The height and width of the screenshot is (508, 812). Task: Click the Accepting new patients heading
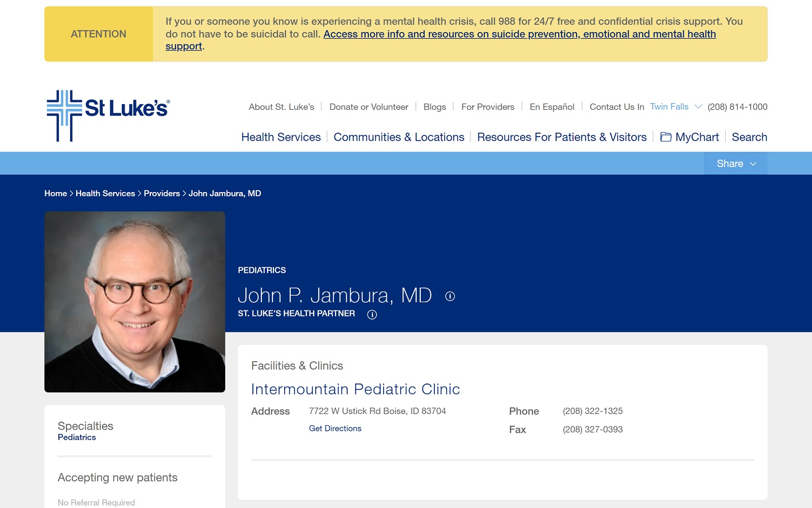(118, 478)
